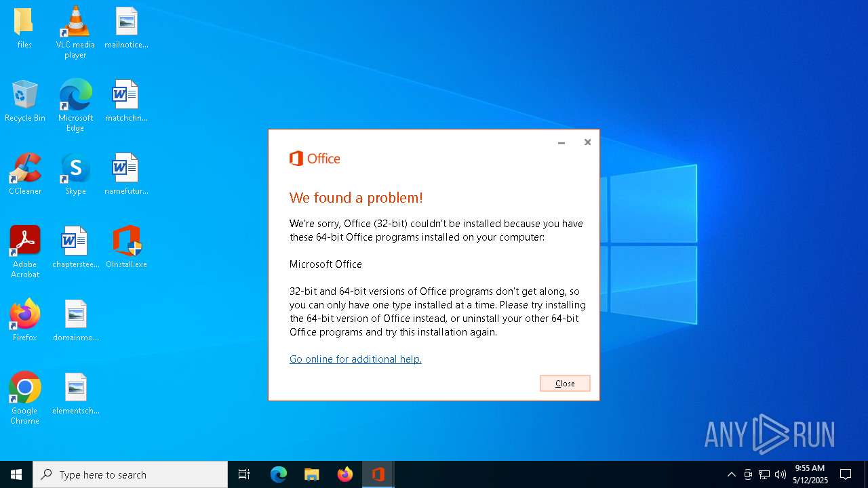Show hidden system tray icons
Viewport: 868px width, 488px height.
pyautogui.click(x=731, y=474)
